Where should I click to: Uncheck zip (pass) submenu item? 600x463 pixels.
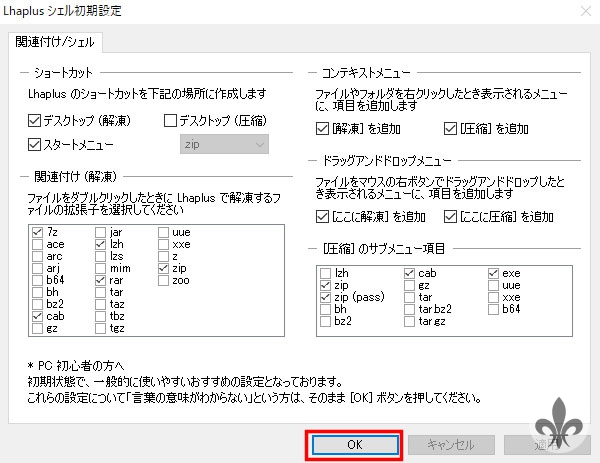[x=325, y=297]
